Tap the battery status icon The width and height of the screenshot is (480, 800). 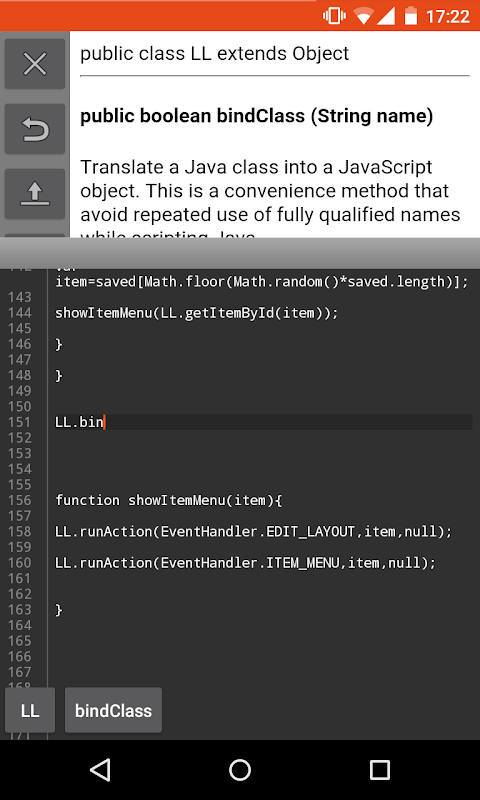(411, 16)
